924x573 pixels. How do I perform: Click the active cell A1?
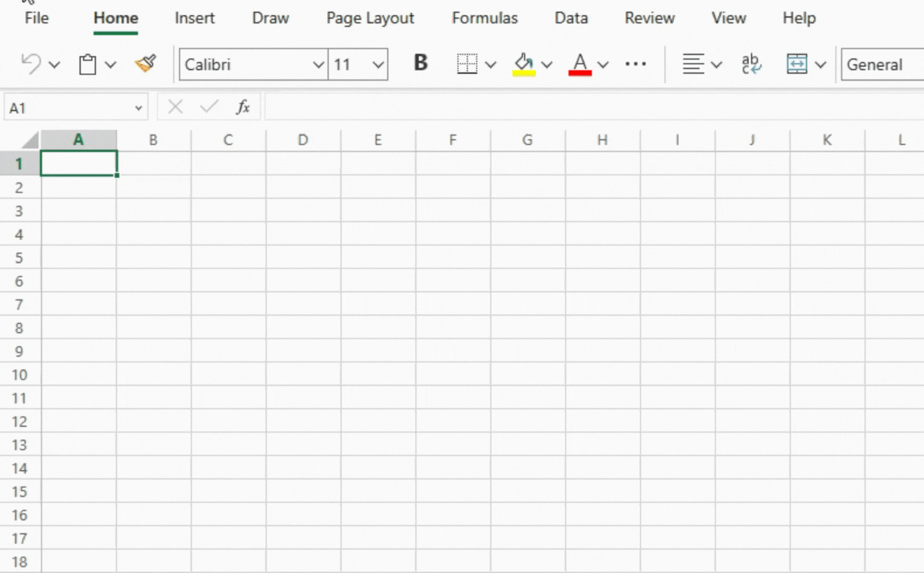78,163
